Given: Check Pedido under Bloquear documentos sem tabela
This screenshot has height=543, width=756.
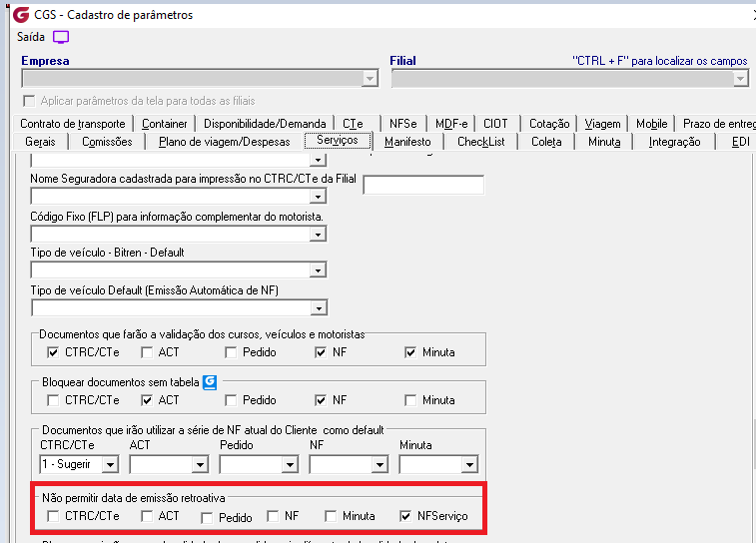Looking at the screenshot, I should coord(231,400).
